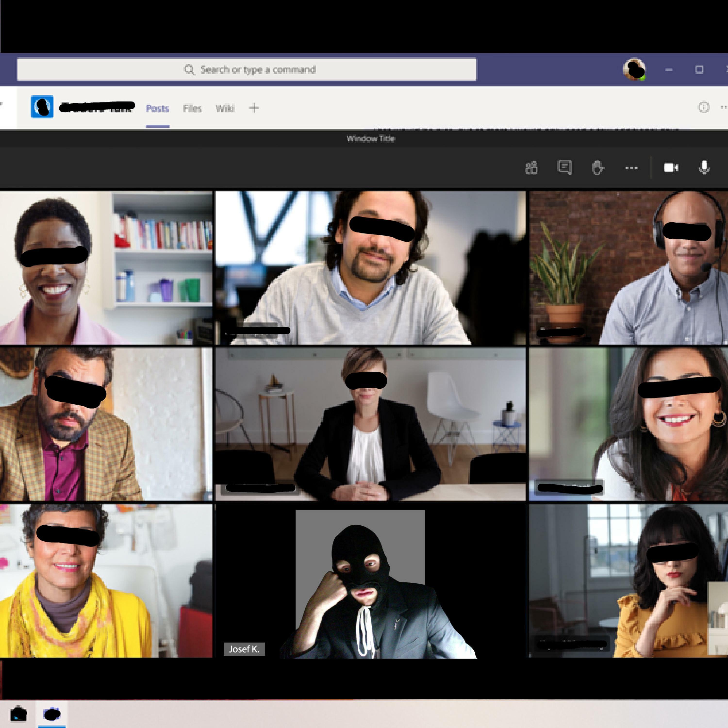The width and height of the screenshot is (728, 728).
Task: Mute the microphone
Action: click(704, 167)
